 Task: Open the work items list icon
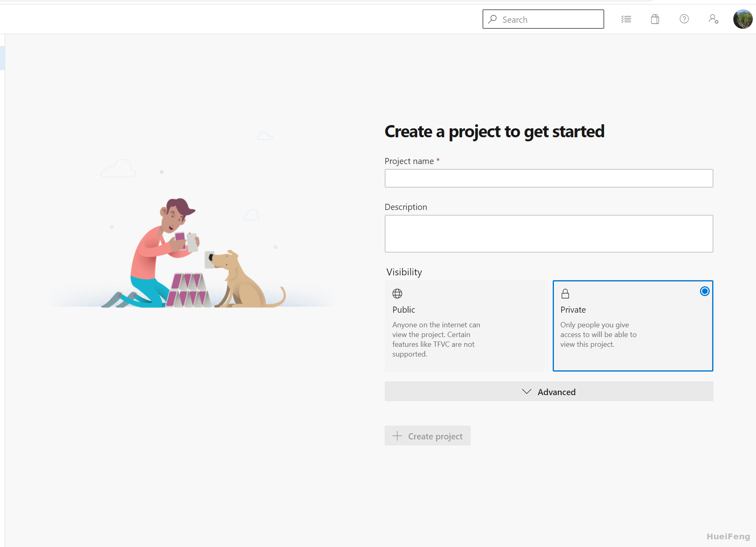(x=626, y=19)
